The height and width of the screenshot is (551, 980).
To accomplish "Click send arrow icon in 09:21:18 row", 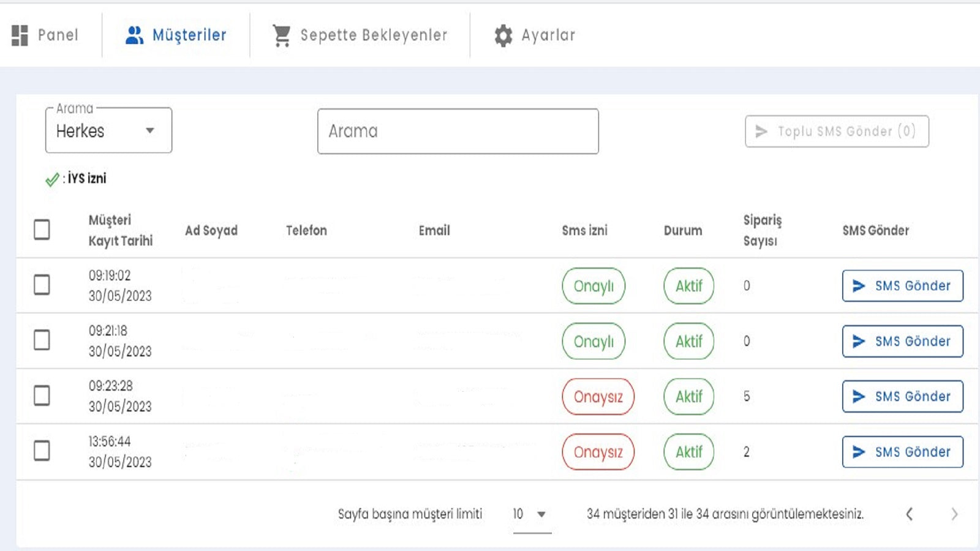I will (x=859, y=341).
